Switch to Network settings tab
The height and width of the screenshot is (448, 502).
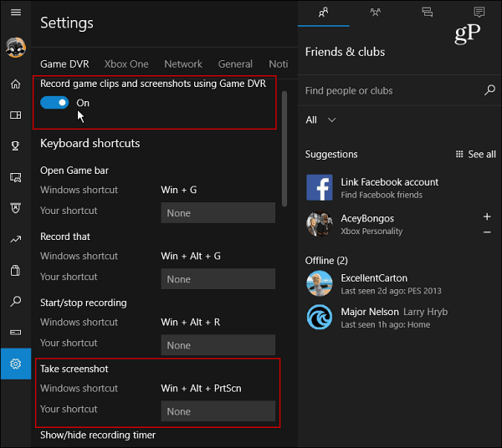[183, 64]
